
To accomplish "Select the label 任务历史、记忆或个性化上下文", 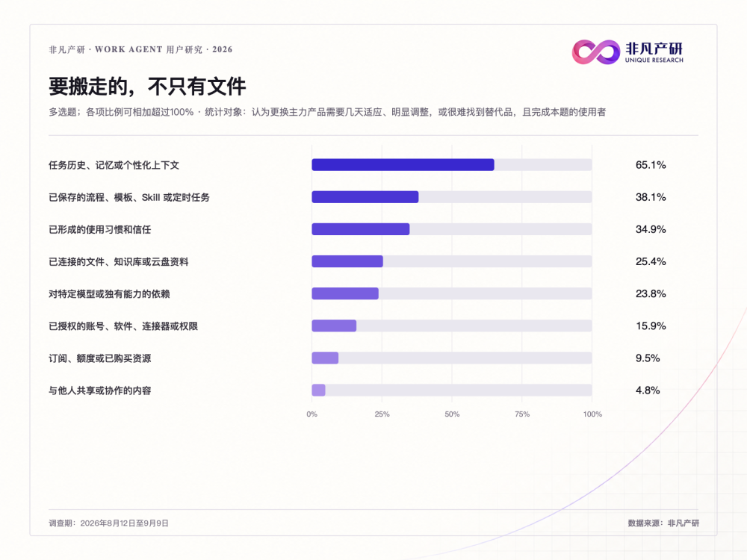I will point(114,165).
